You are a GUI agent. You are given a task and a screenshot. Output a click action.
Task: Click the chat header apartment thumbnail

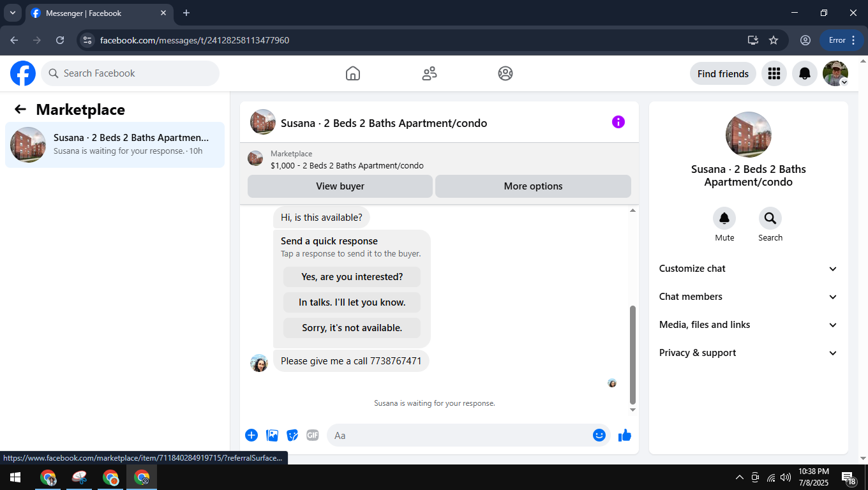point(263,122)
